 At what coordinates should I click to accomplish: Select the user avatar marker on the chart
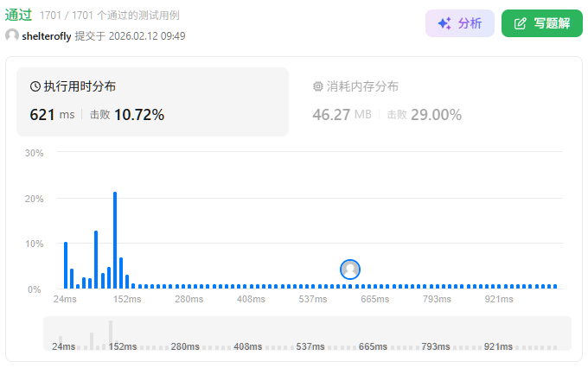pyautogui.click(x=350, y=269)
